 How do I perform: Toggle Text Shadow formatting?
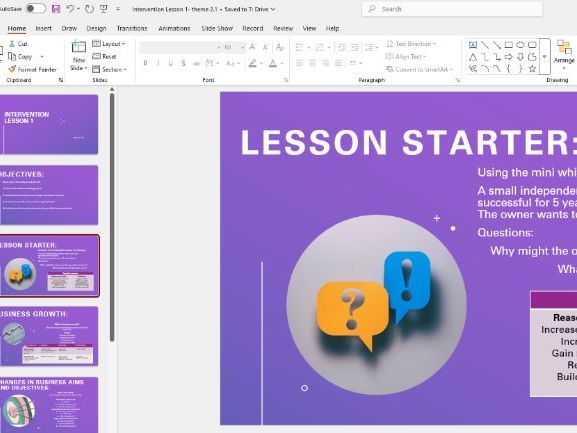point(183,63)
